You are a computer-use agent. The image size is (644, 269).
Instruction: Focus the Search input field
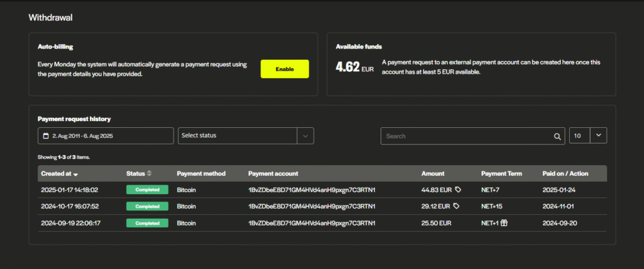click(x=473, y=135)
